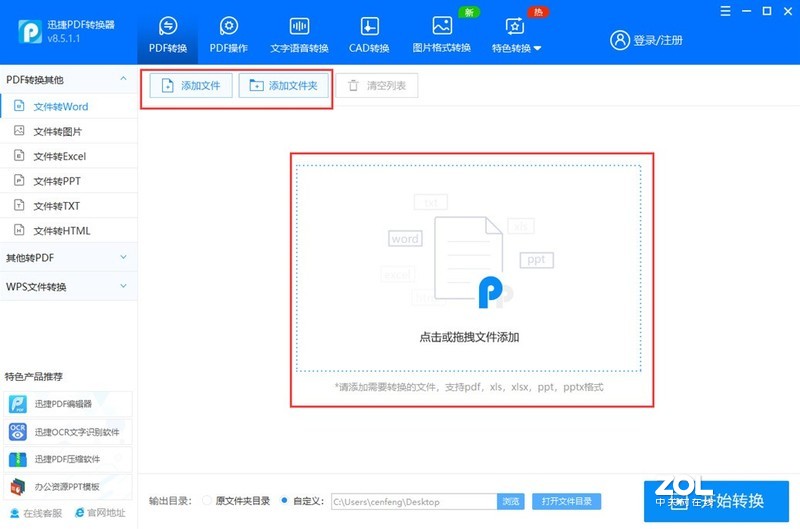Click the 开始转换 button

(716, 501)
